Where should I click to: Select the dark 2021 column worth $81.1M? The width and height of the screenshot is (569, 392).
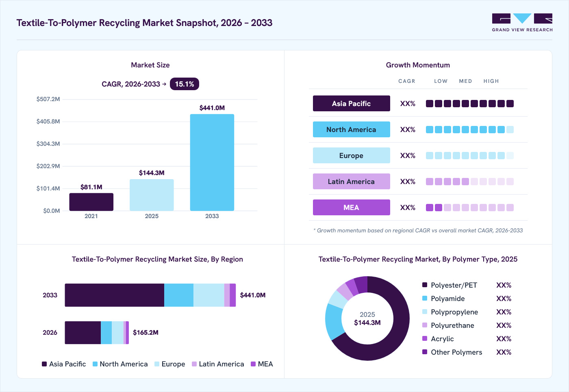pyautogui.click(x=91, y=202)
